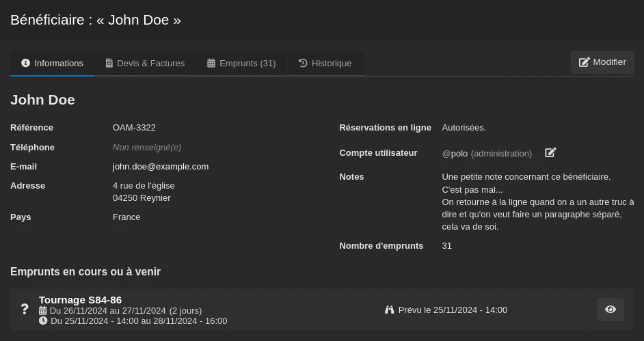
Task: Click the Modifier button
Action: (x=602, y=62)
